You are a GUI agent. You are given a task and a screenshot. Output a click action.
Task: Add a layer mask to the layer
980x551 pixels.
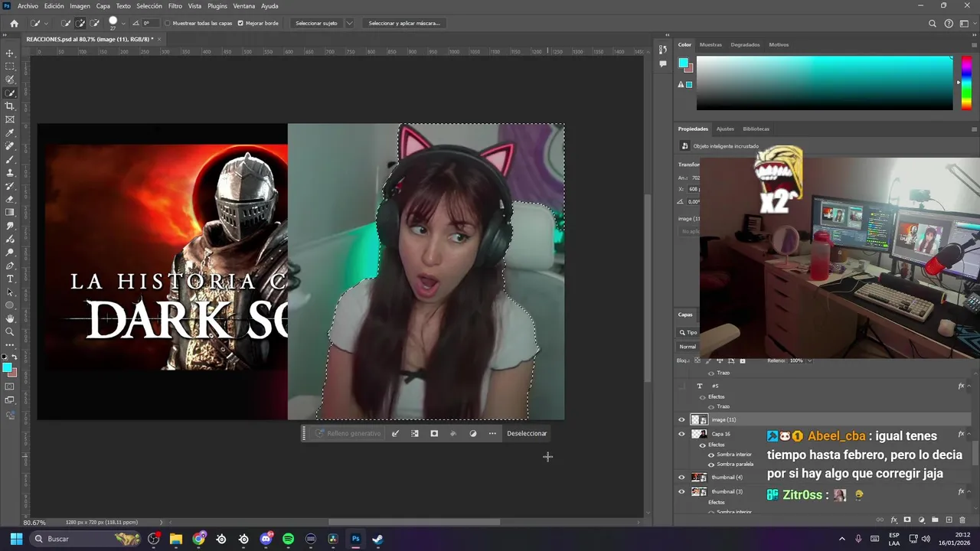click(907, 520)
